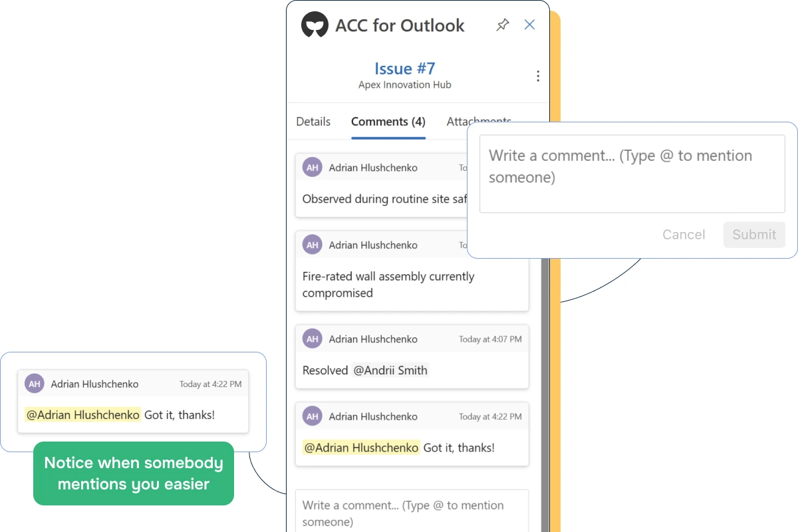Viewport: 798px width, 532px height.
Task: Click the comment field in the enlarged callout
Action: point(632,174)
